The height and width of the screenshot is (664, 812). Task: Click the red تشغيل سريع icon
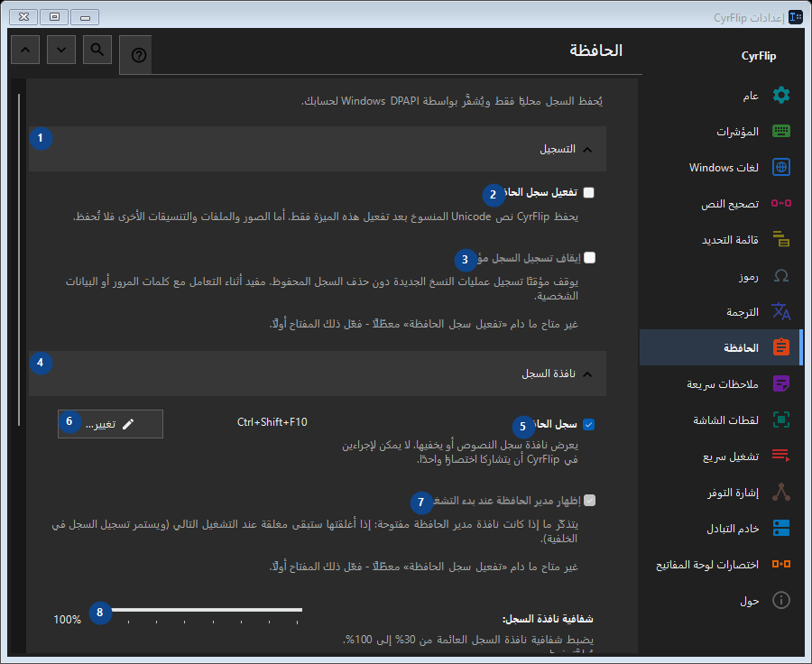coord(781,456)
